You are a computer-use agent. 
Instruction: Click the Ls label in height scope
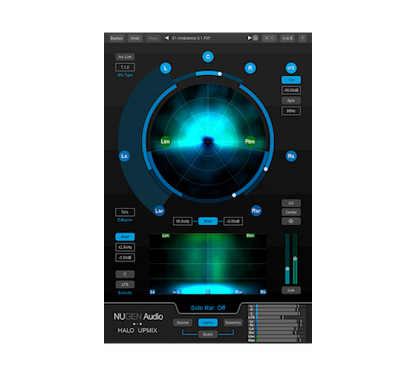[153, 292]
